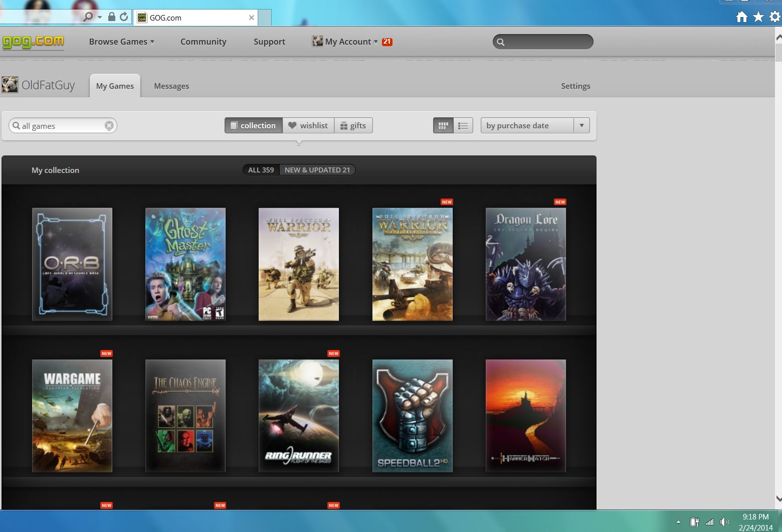This screenshot has height=532, width=782.
Task: Open the by purchase date sort dropdown
Action: pos(535,125)
